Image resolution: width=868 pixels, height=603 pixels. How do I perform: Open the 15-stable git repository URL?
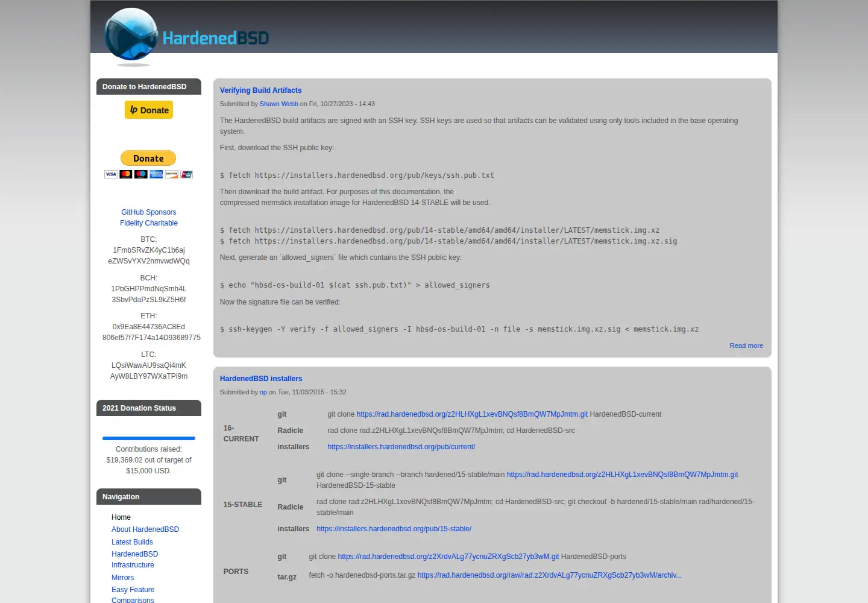click(622, 475)
